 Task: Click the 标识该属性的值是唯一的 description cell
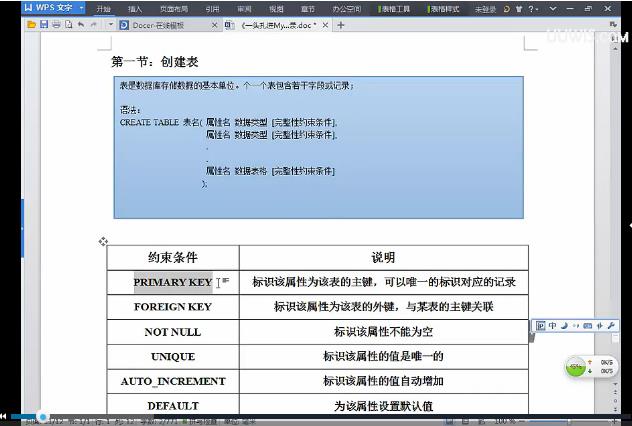(x=383, y=357)
